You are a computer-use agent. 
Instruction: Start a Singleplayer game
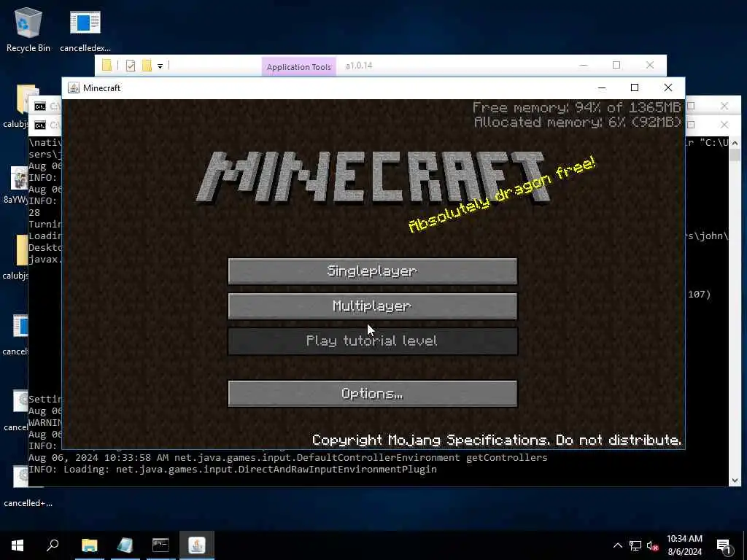coord(373,271)
